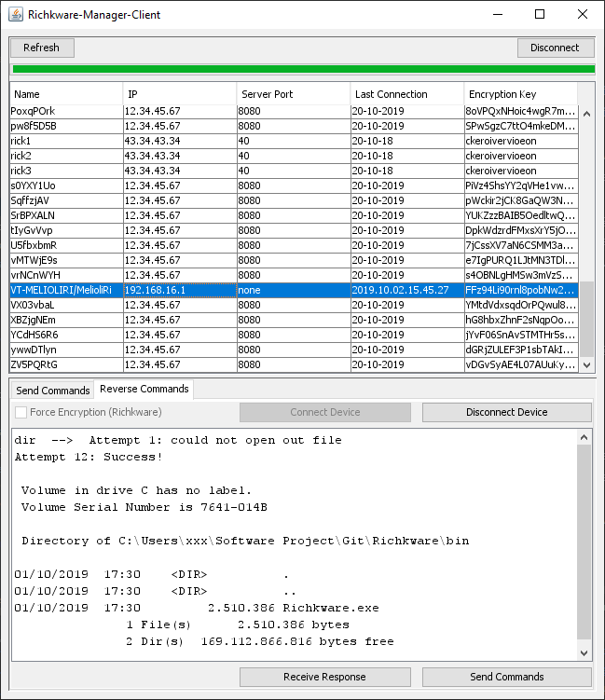Screen dimensions: 605x700
Task: Maximize the Richkware-Manager-Client window
Action: pos(540,14)
